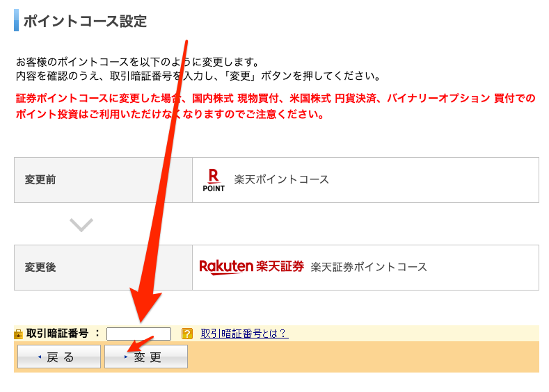Click the 取引暗証番号 field label
Screen dimensions: 549x392
tap(58, 334)
